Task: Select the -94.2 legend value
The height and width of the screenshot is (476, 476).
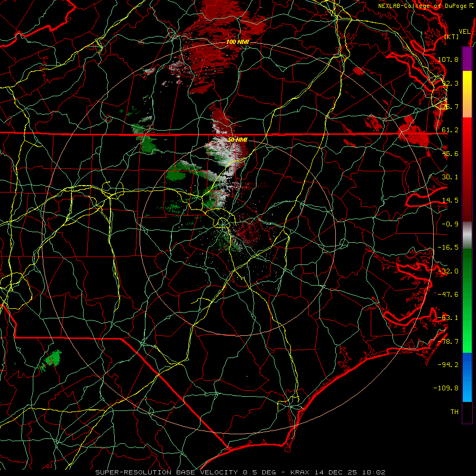Action: pos(448,365)
